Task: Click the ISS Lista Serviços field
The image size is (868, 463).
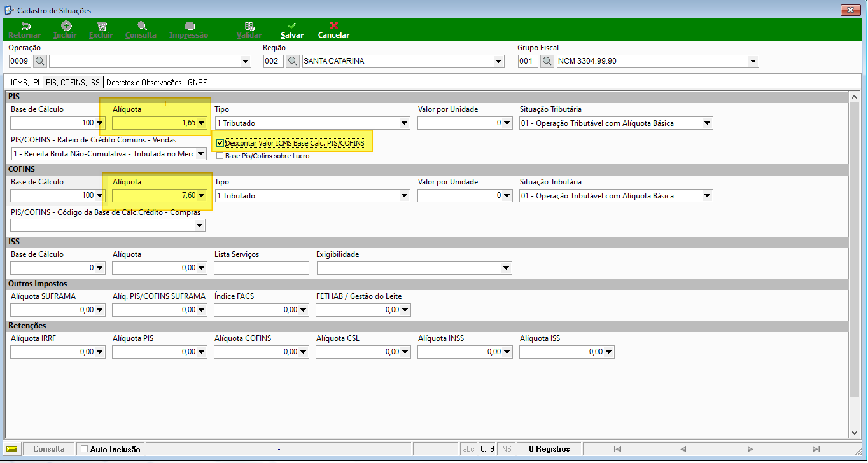Action: click(262, 268)
